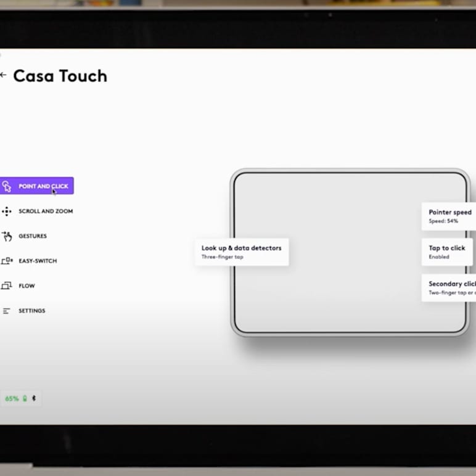
Task: Click the Flow screens icon
Action: point(7,285)
